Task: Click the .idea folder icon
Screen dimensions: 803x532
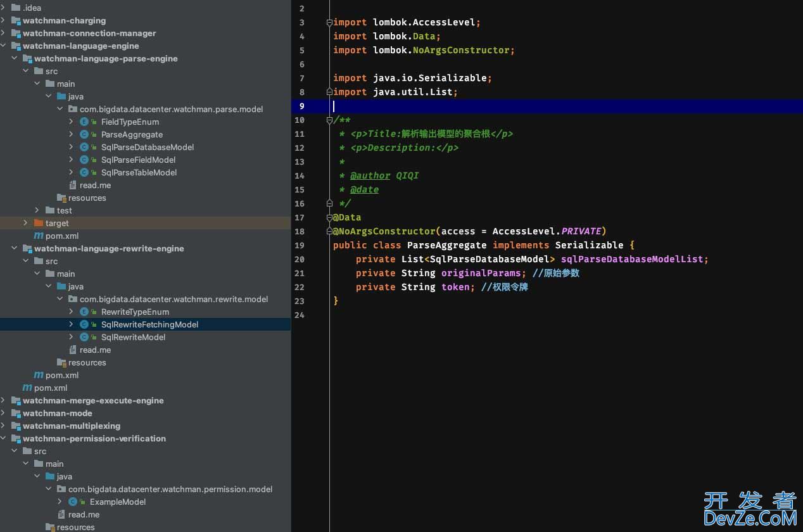Action: click(16, 8)
